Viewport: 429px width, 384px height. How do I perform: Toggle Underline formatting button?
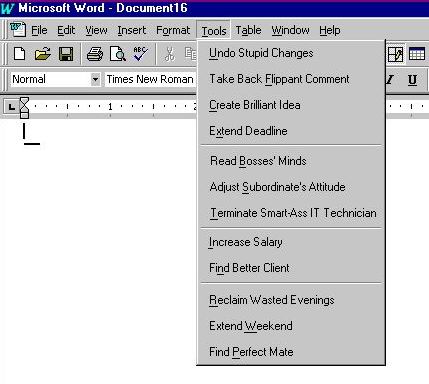click(412, 80)
